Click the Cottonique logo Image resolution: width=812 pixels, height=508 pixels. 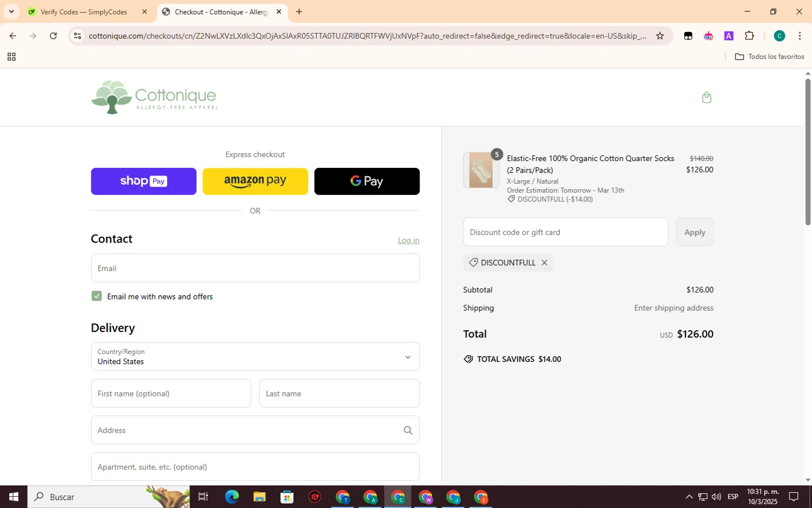tap(154, 97)
